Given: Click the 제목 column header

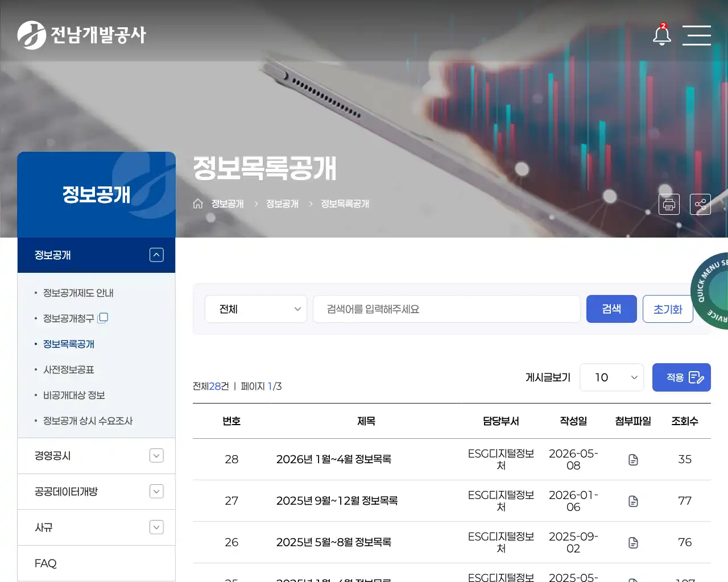Looking at the screenshot, I should [x=366, y=421].
